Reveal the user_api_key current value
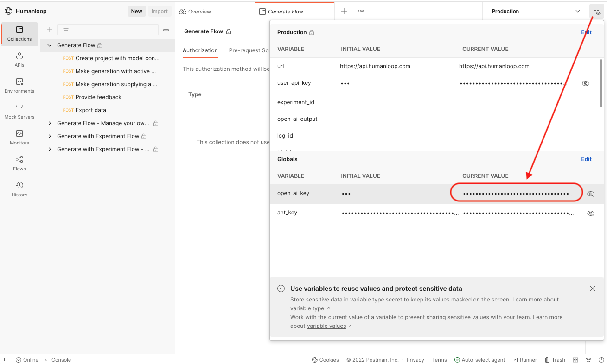 586,84
